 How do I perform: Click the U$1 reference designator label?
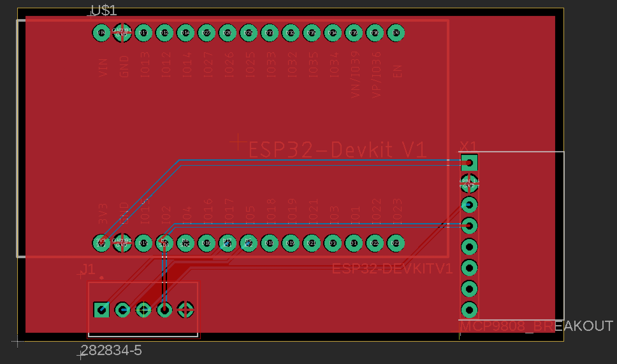click(x=104, y=11)
